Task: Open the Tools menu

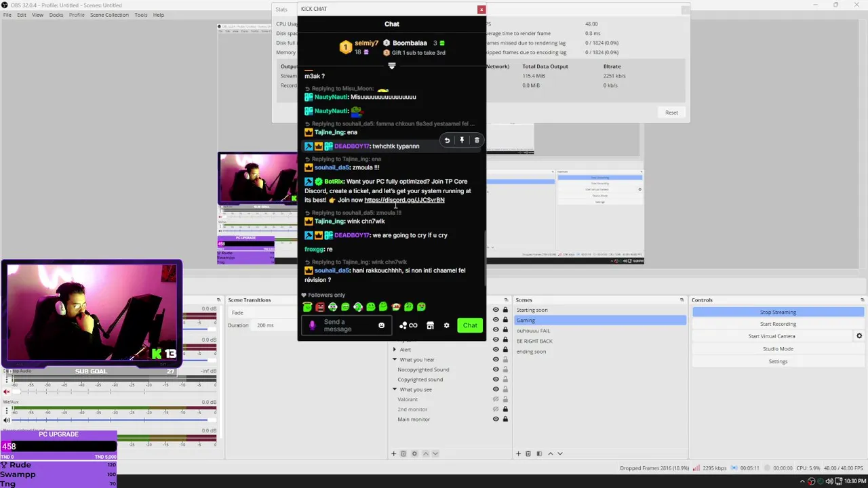Action: [x=141, y=15]
